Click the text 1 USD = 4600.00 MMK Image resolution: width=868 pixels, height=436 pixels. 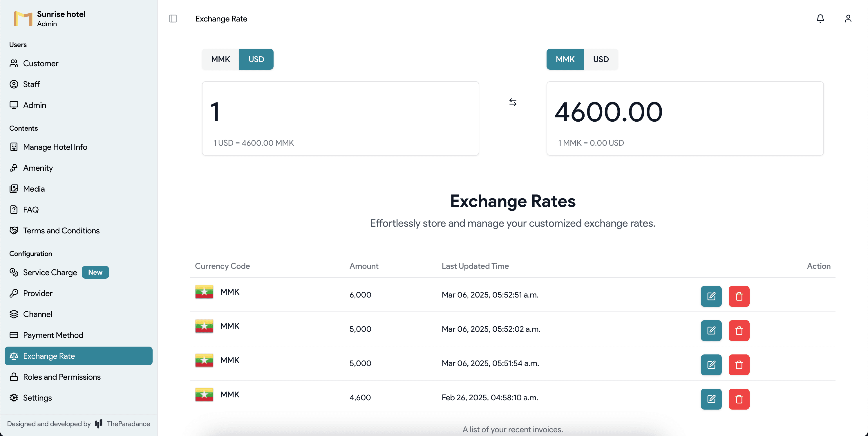coord(253,143)
